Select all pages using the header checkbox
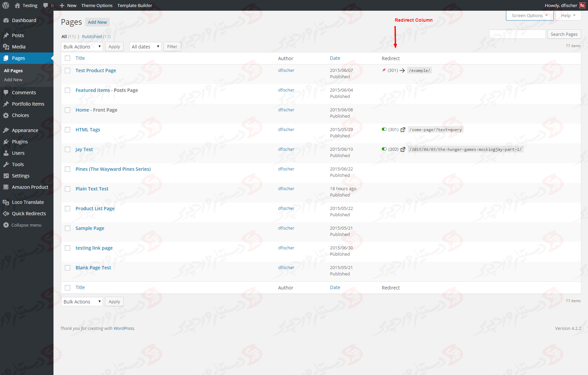The image size is (588, 375). coord(68,58)
